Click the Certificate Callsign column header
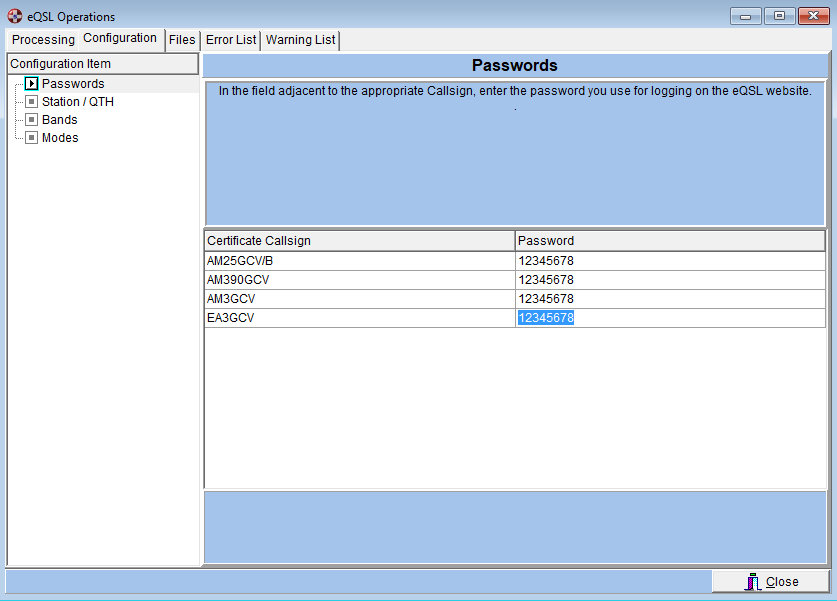The width and height of the screenshot is (837, 601). (x=359, y=241)
